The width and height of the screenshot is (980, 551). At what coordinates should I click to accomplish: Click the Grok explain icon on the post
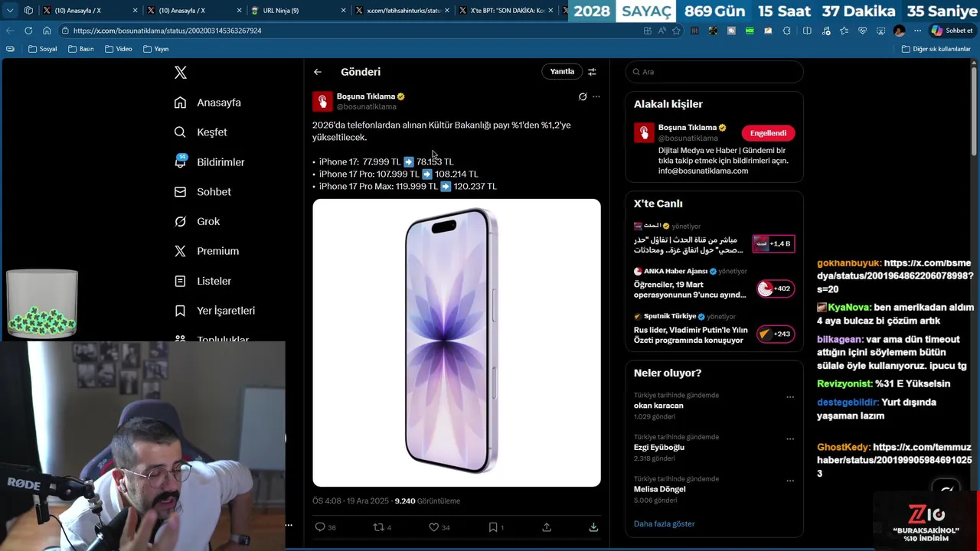point(583,96)
